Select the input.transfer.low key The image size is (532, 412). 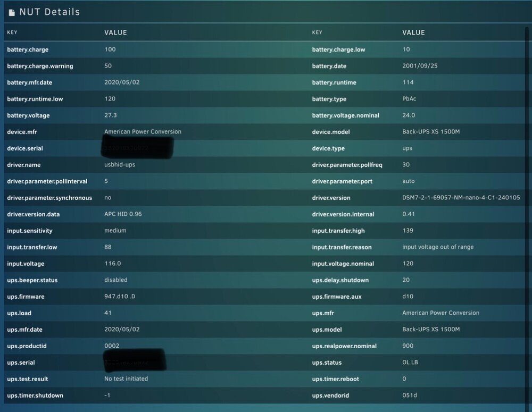(x=32, y=247)
